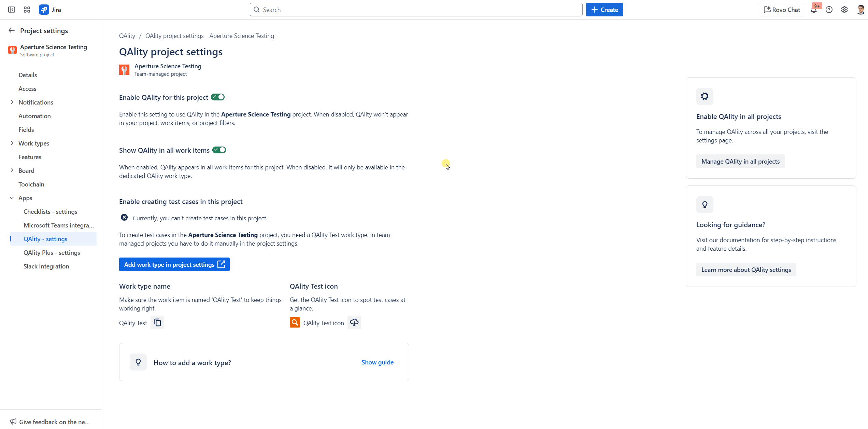
Task: Open Automation settings
Action: pyautogui.click(x=34, y=116)
